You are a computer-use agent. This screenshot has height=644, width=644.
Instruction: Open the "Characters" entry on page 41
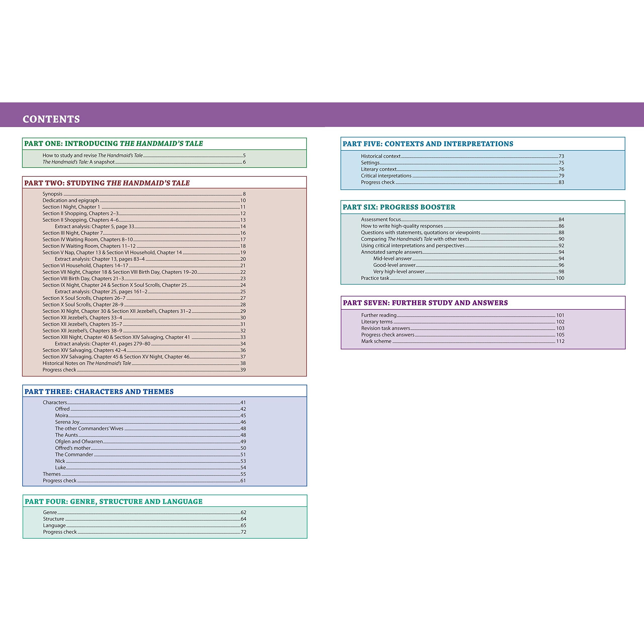(x=144, y=402)
